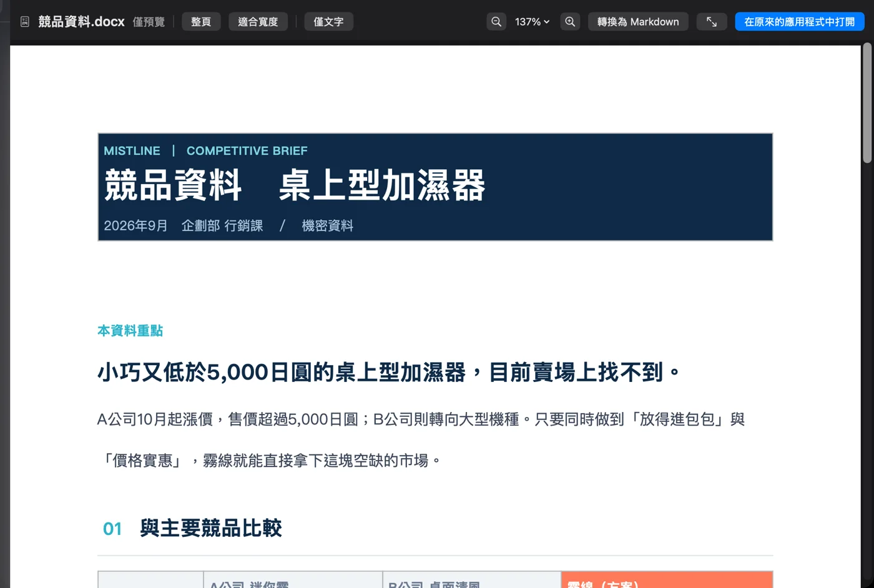Click the document file icon beside 競品資料.docx

25,22
